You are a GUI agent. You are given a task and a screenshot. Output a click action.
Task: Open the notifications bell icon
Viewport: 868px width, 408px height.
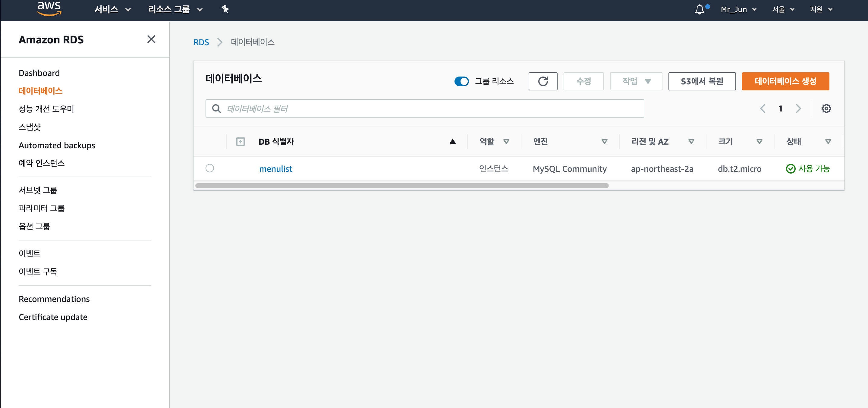pyautogui.click(x=700, y=9)
